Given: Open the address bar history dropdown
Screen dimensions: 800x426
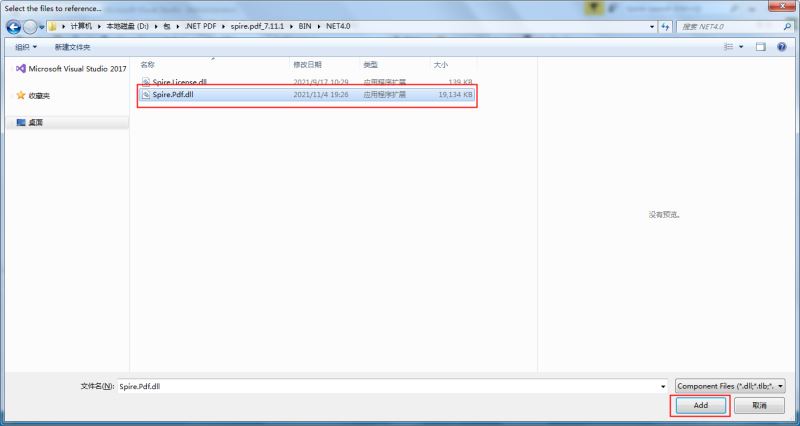Looking at the screenshot, I should [x=652, y=27].
